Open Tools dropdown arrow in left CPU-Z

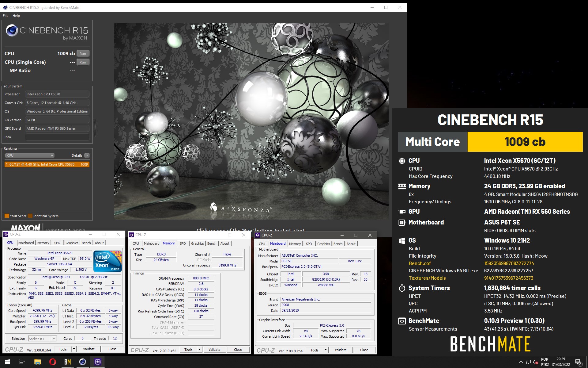tap(74, 349)
